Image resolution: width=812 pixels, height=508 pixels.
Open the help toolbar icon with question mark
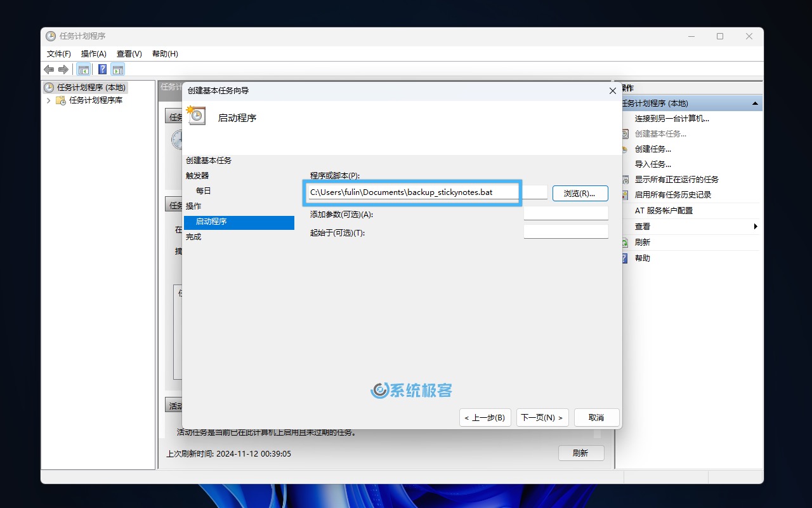[x=102, y=69]
